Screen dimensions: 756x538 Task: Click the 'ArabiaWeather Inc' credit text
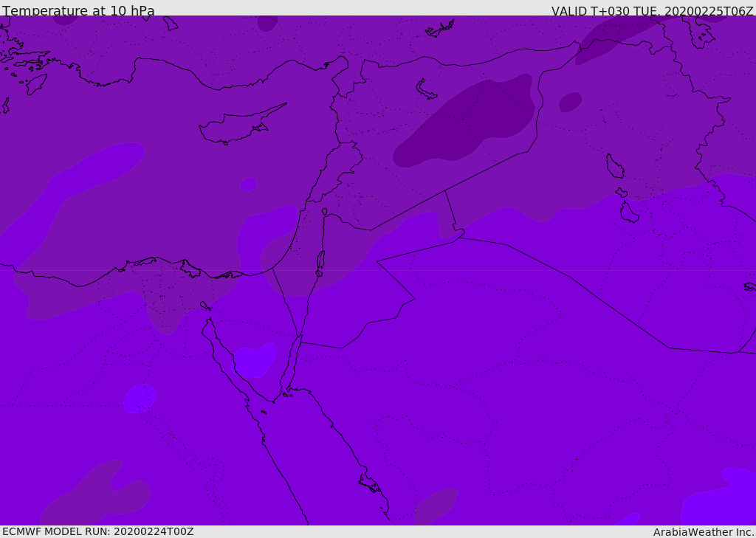click(x=703, y=532)
